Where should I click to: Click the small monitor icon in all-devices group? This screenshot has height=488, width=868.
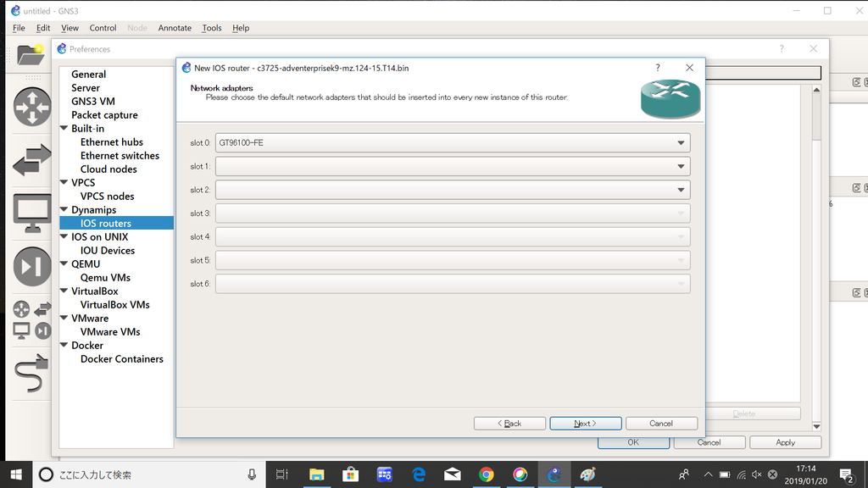tap(21, 331)
